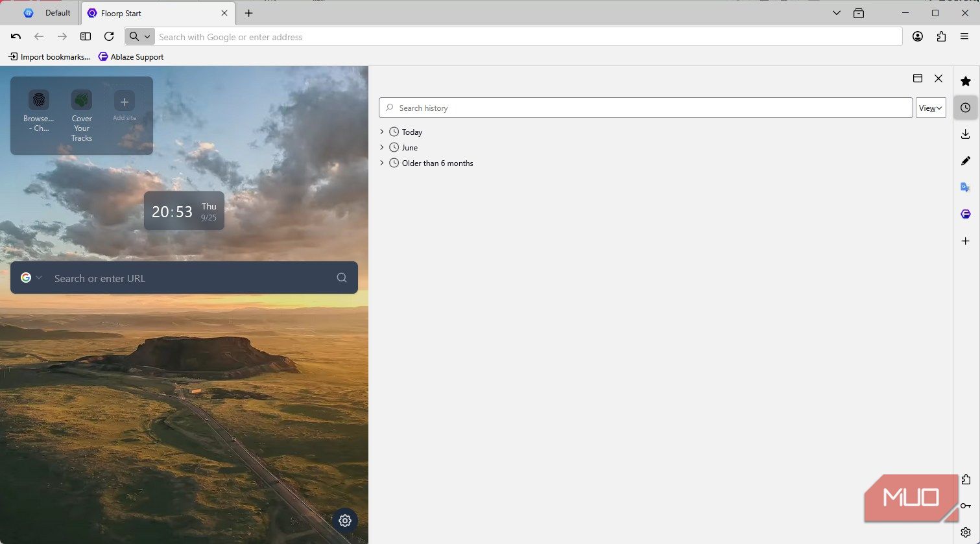Toggle off the History sidebar via its clock icon
The width and height of the screenshot is (980, 544).
[x=966, y=108]
